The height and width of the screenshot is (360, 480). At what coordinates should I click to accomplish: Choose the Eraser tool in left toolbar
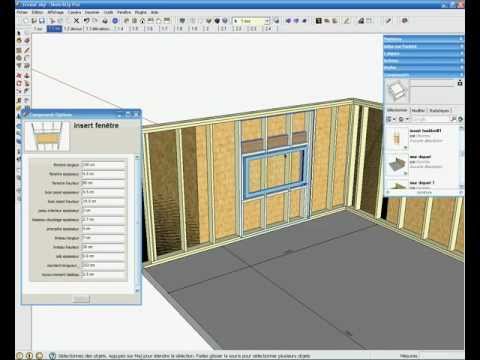click(x=27, y=41)
